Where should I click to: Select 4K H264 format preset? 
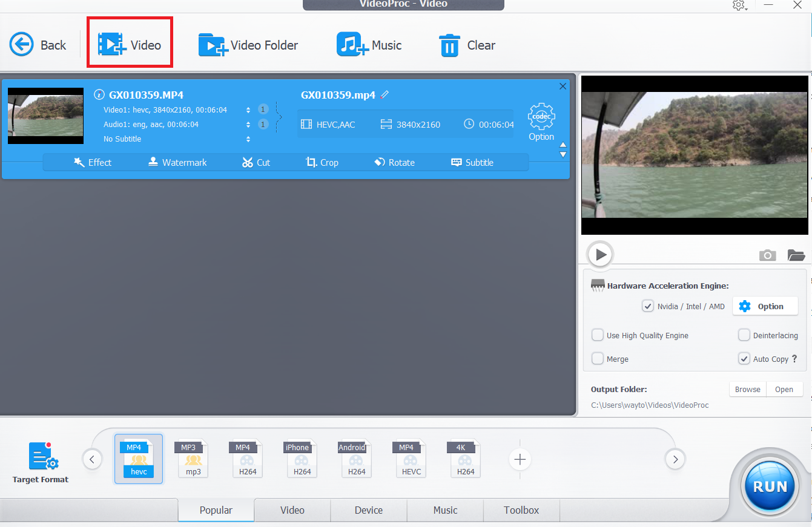(466, 459)
